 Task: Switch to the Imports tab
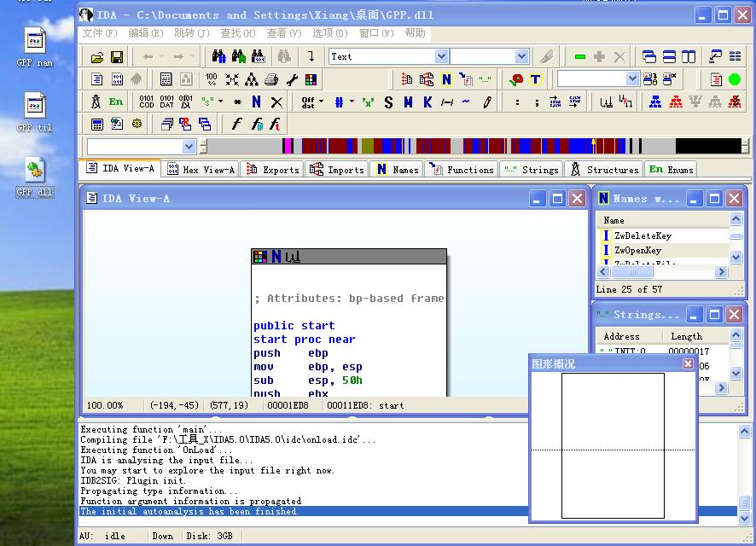(x=337, y=169)
